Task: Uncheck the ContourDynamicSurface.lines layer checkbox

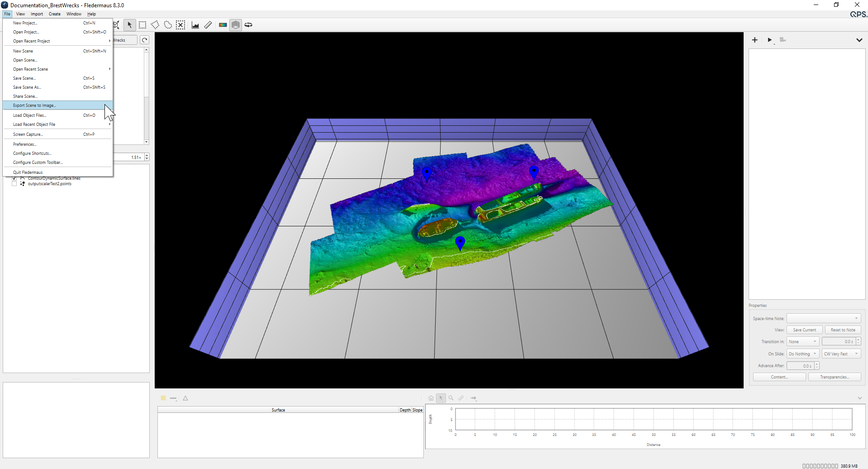Action: pos(14,178)
